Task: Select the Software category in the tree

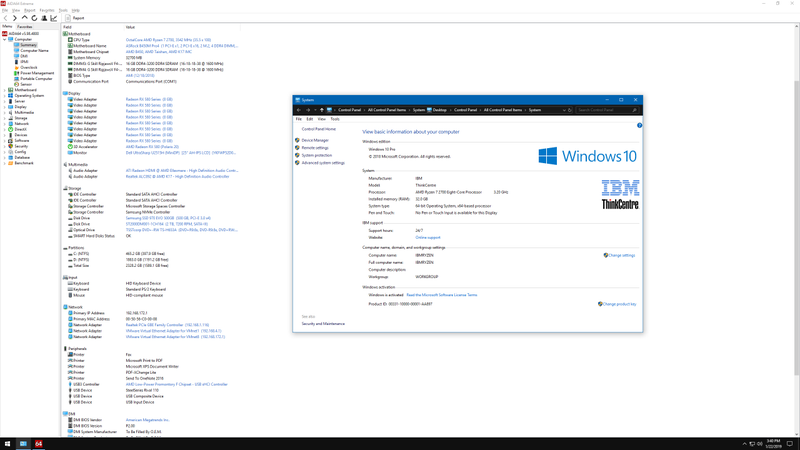Action: click(21, 140)
